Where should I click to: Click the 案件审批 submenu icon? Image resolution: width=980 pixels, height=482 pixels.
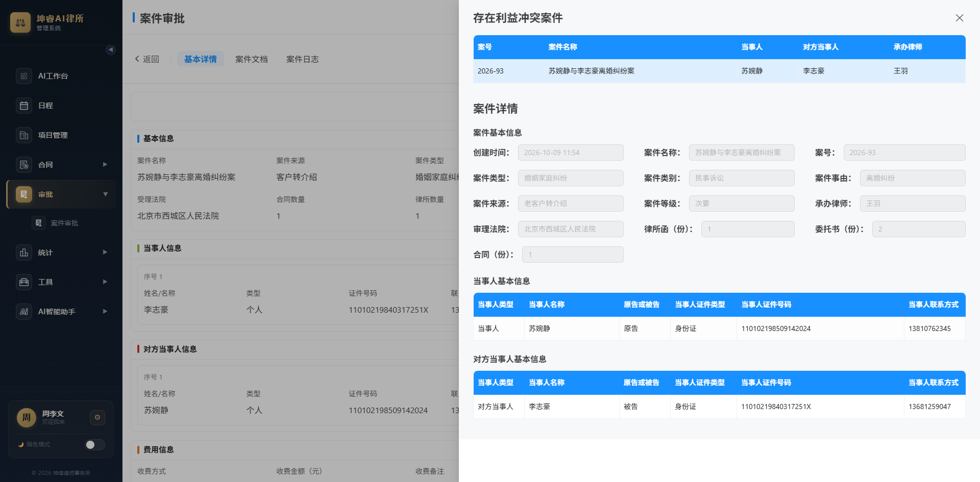39,223
